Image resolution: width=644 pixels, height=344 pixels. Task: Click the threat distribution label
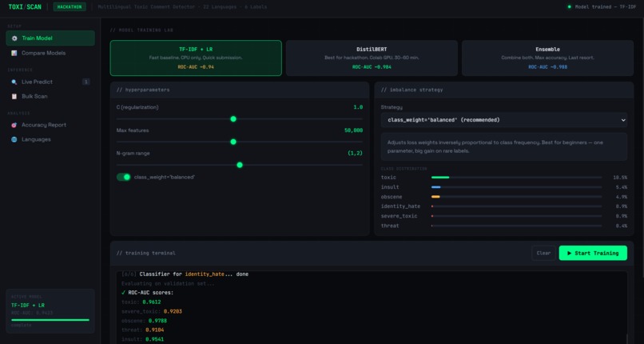390,226
